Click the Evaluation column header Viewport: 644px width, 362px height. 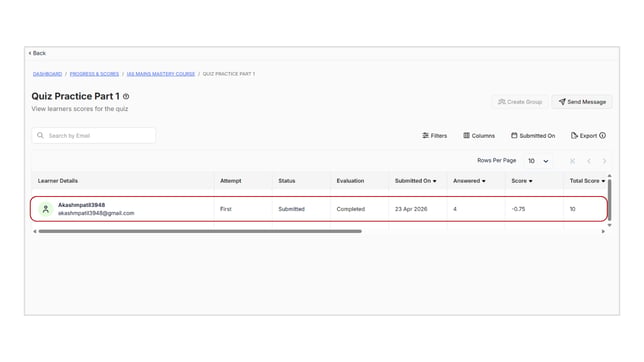350,181
